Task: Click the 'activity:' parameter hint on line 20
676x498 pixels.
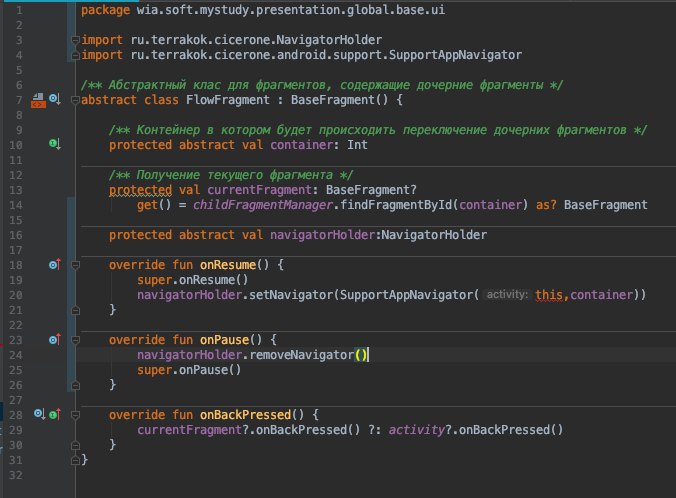Action: (507, 294)
